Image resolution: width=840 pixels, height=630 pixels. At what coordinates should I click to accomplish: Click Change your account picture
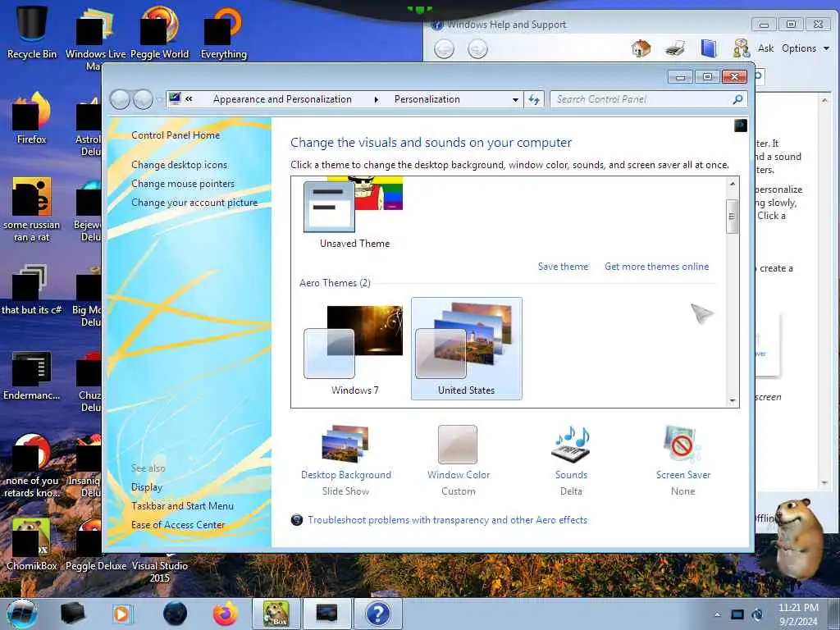(x=194, y=203)
